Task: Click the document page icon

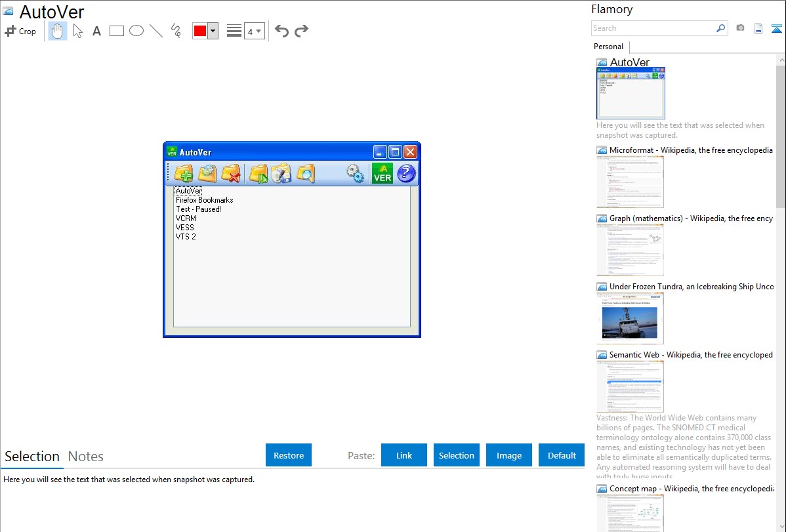Action: pyautogui.click(x=758, y=28)
